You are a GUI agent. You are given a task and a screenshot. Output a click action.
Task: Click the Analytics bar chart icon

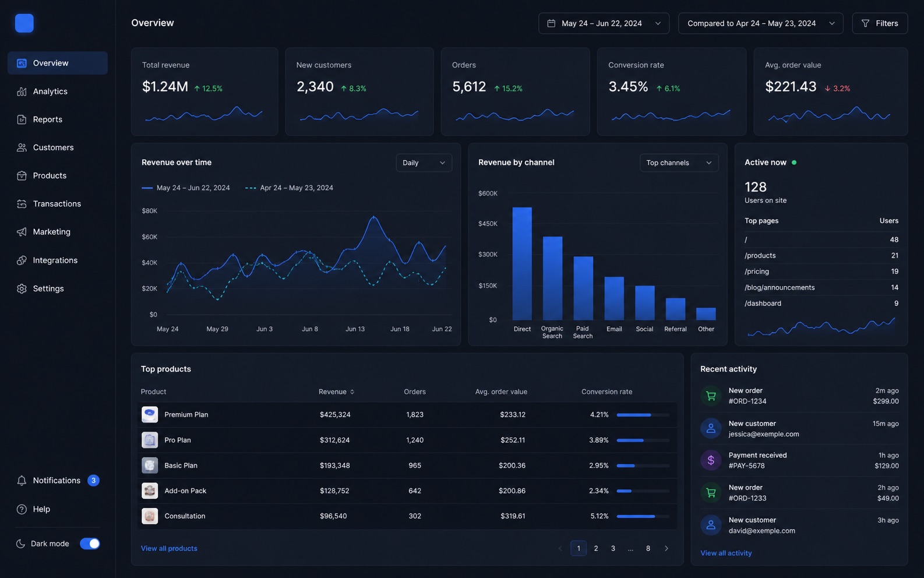pos(22,91)
